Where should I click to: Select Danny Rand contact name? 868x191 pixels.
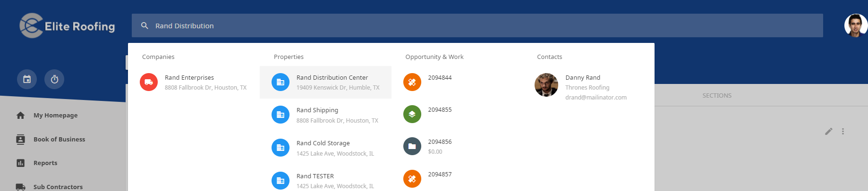tap(583, 77)
